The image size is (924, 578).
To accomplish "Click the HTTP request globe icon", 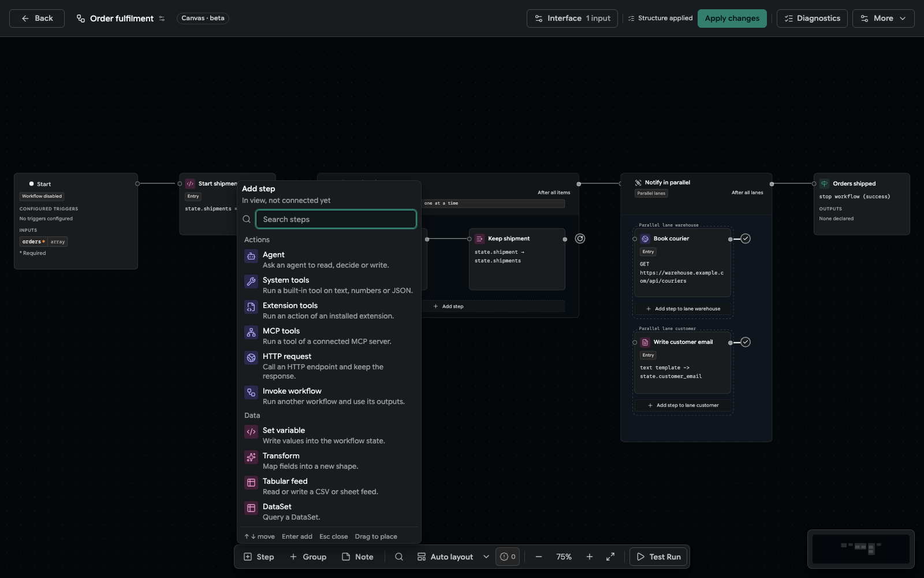I will [251, 358].
